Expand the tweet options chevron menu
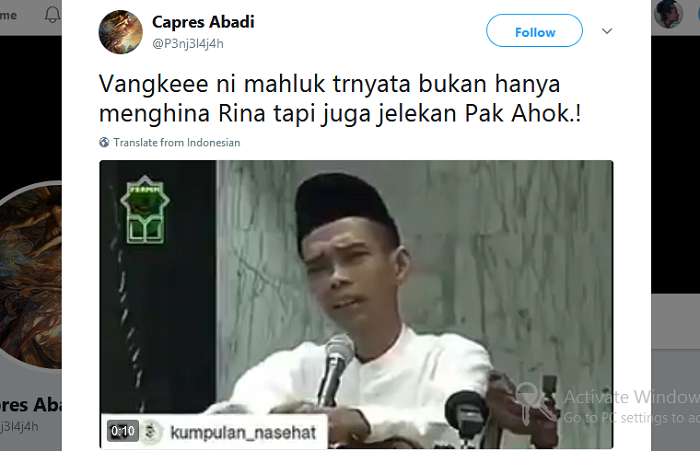 [x=607, y=31]
